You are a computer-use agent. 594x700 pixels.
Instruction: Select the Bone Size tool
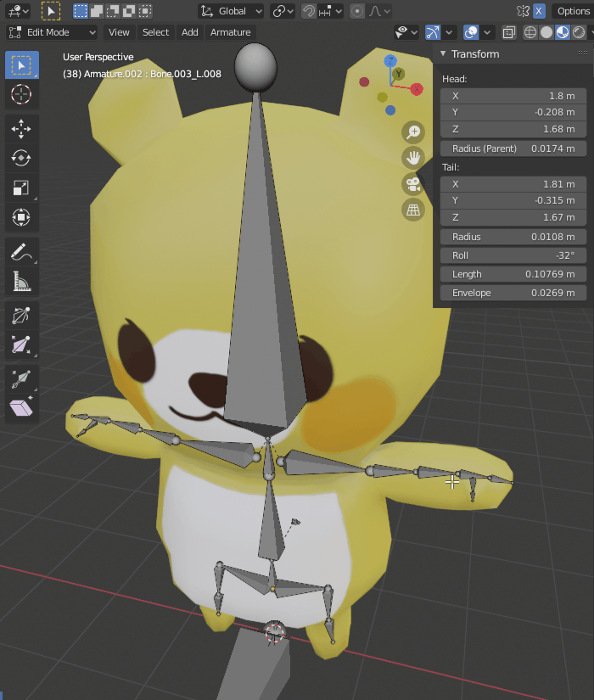tap(21, 345)
